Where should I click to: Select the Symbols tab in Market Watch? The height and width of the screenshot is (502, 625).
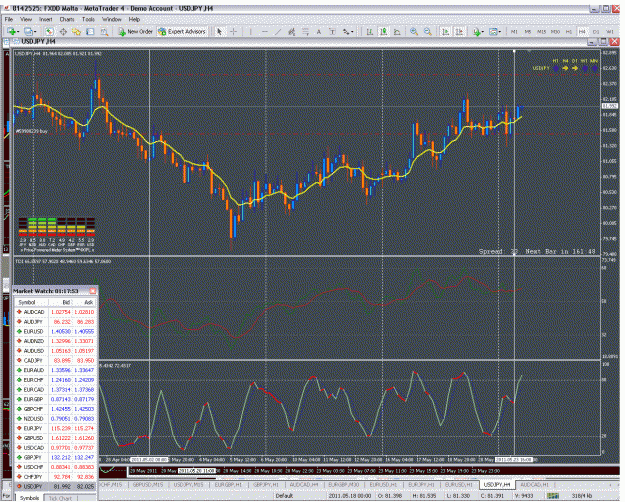pyautogui.click(x=30, y=498)
